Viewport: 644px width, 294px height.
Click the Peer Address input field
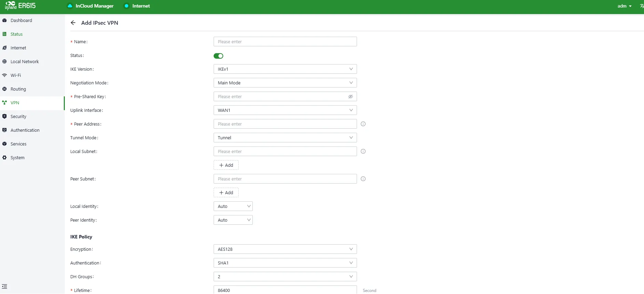(285, 124)
